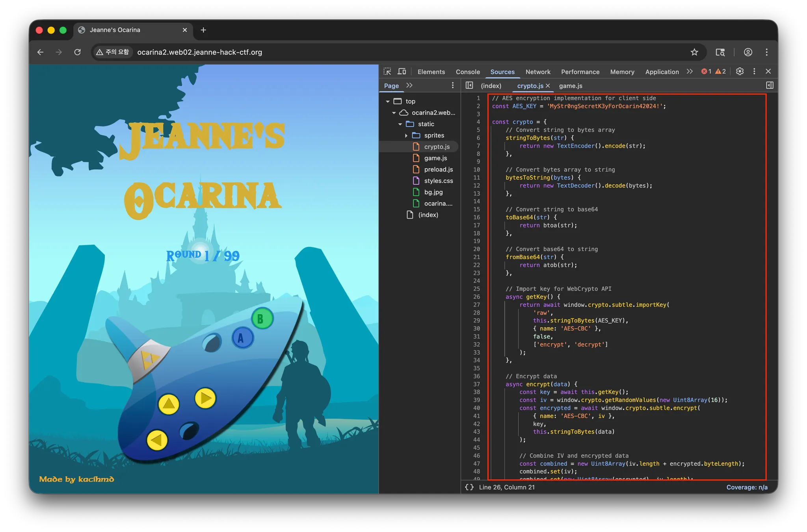Bookmark page with star icon
The image size is (807, 532).
coord(694,52)
